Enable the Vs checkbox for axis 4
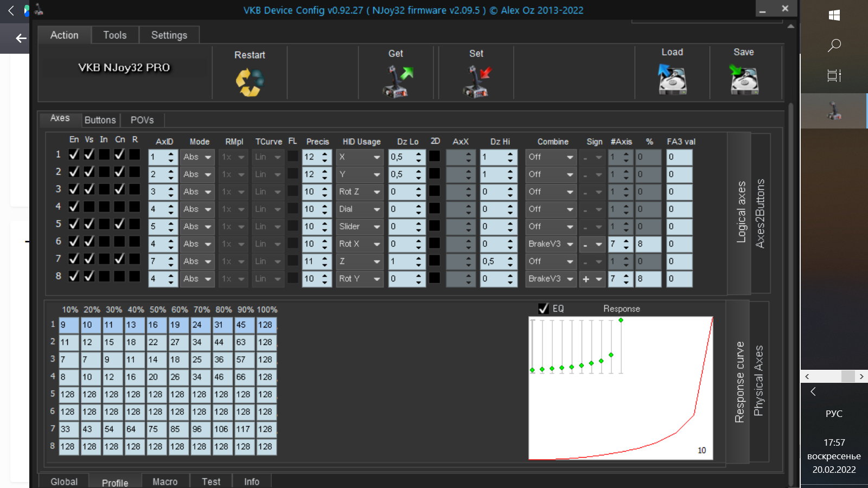868x488 pixels. [89, 207]
